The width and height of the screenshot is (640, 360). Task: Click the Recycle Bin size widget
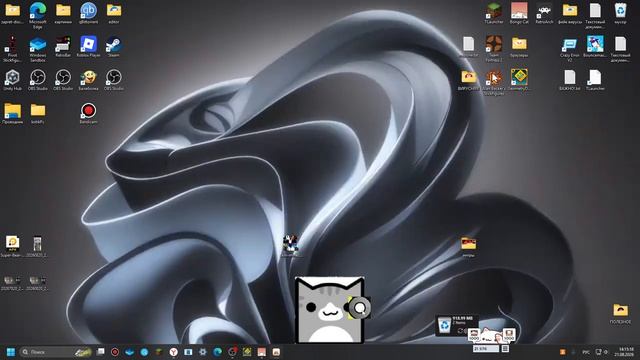pyautogui.click(x=456, y=325)
